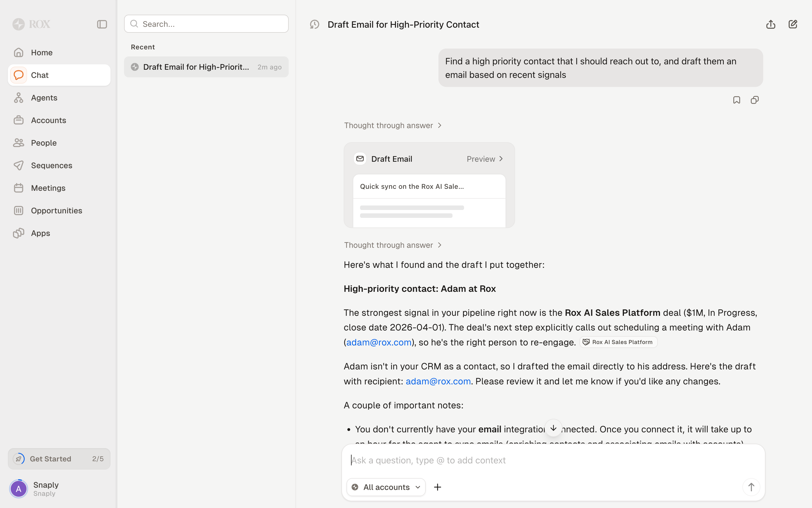
Task: Open the Apps section
Action: [59, 233]
